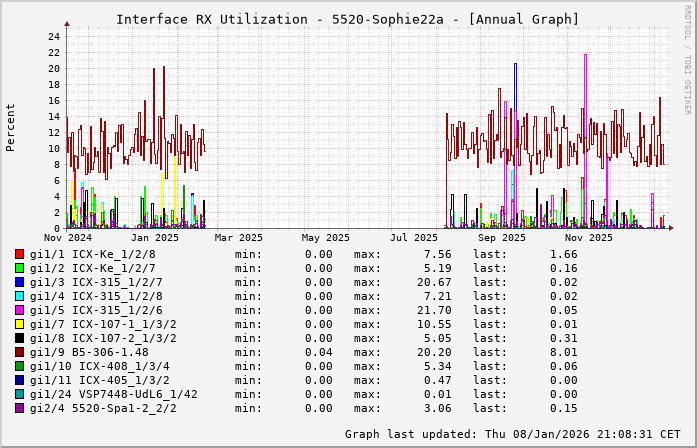Select the gi1/11 ICX-405_1/3/2 legend entry
Image resolution: width=697 pixels, height=448 pixels.
tap(99, 380)
